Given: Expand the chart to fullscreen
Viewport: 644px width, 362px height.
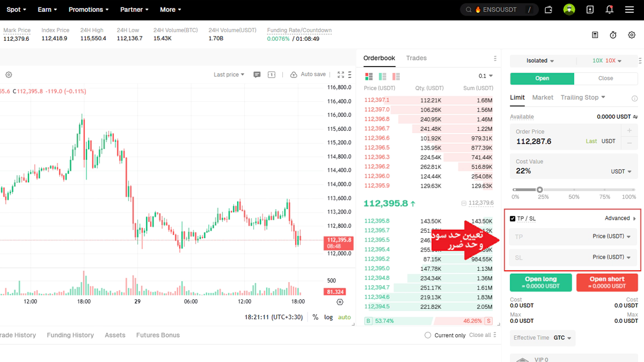Looking at the screenshot, I should coord(341,75).
